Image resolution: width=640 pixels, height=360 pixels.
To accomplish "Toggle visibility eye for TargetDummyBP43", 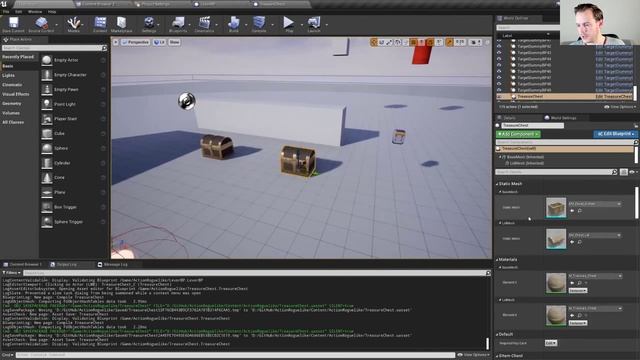I will click(499, 53).
